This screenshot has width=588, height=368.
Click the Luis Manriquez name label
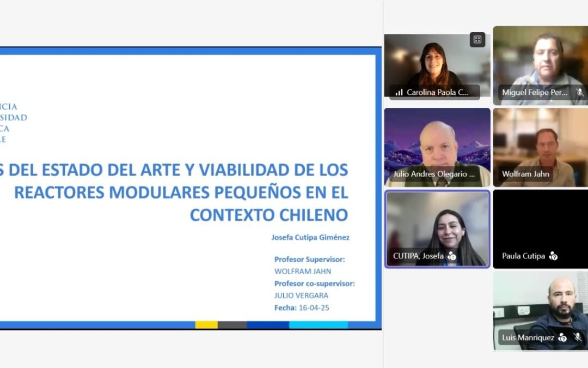[x=528, y=338]
